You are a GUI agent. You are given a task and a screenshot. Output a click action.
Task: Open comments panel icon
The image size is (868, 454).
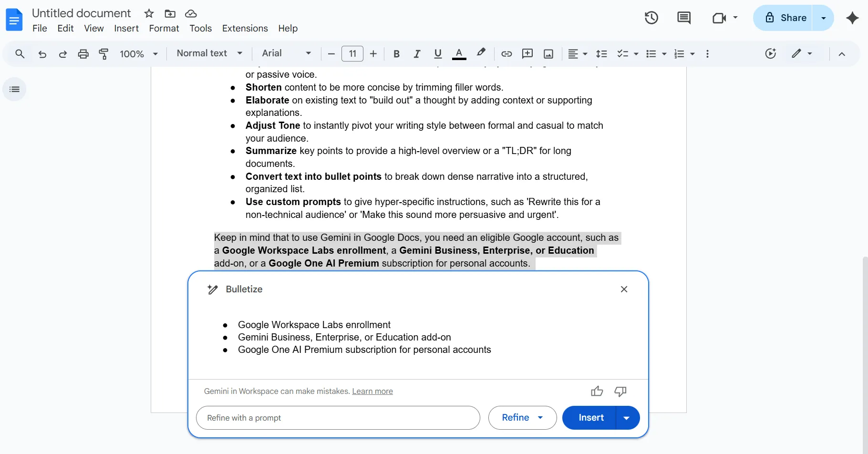coord(683,18)
